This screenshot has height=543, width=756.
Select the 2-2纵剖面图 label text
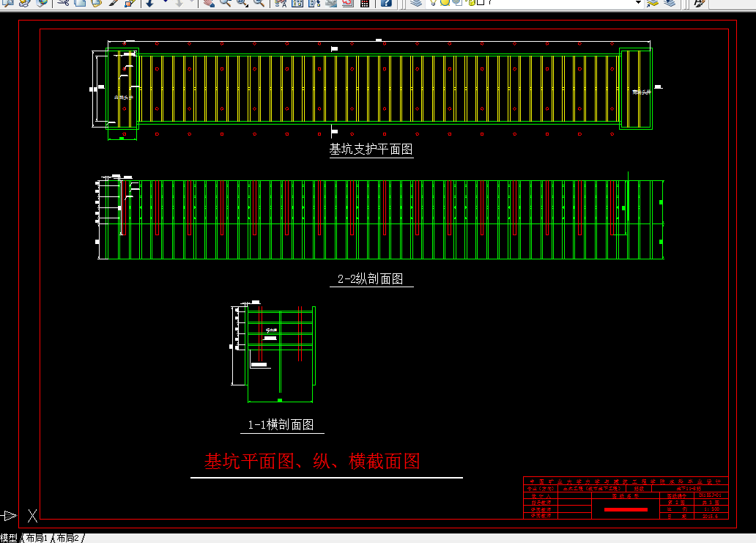pyautogui.click(x=370, y=278)
